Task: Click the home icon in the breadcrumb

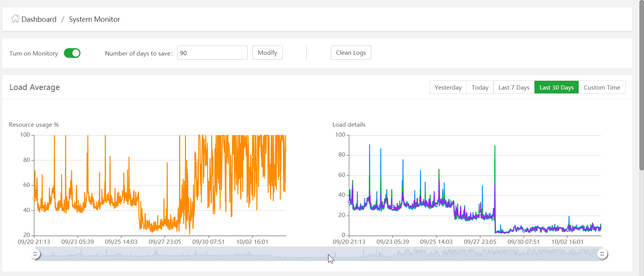Action: click(x=15, y=19)
